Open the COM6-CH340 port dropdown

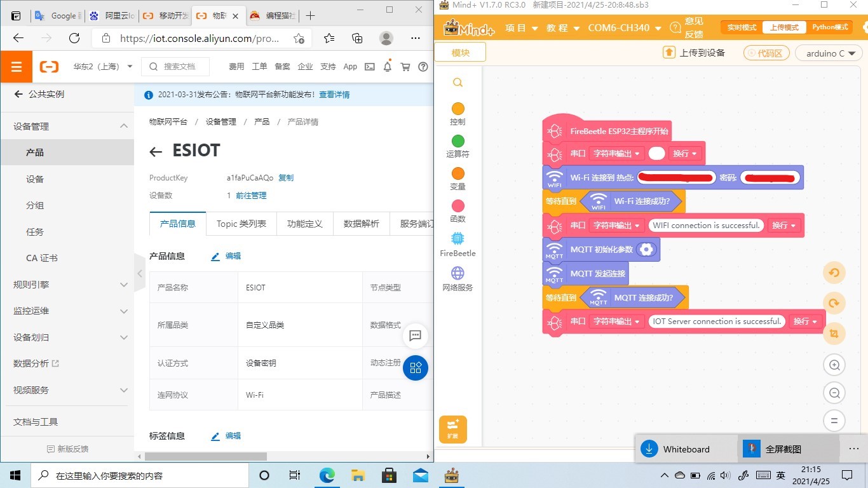[x=625, y=28]
